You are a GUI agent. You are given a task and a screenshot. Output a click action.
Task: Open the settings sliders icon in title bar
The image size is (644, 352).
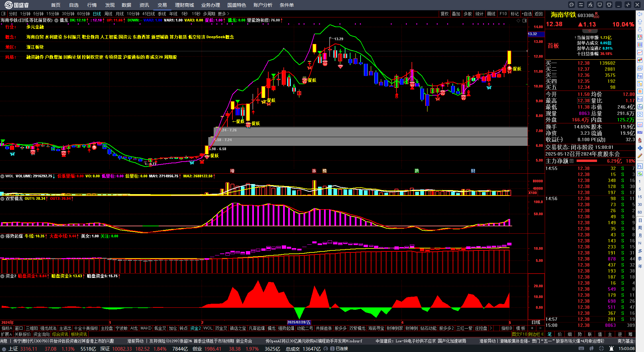point(581,5)
